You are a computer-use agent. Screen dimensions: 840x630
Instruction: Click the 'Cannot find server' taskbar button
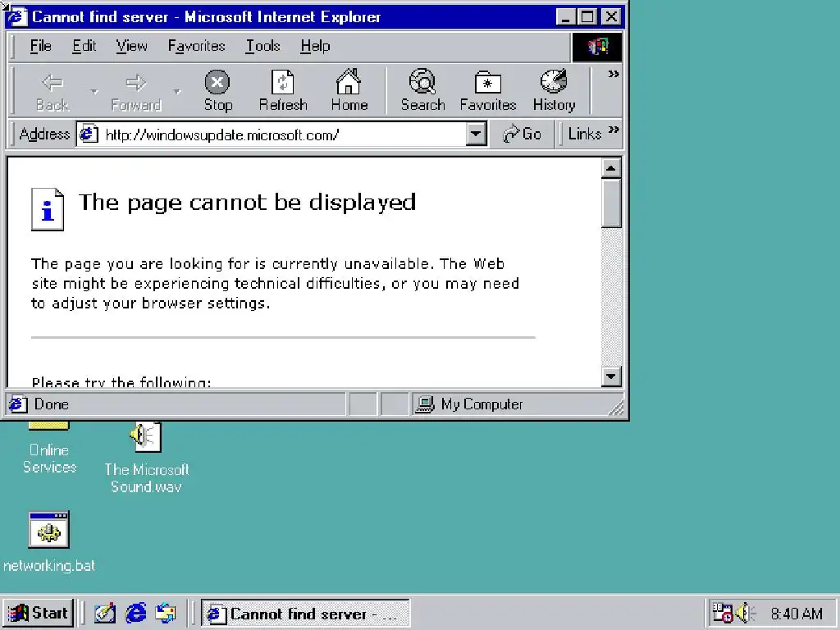pos(305,614)
